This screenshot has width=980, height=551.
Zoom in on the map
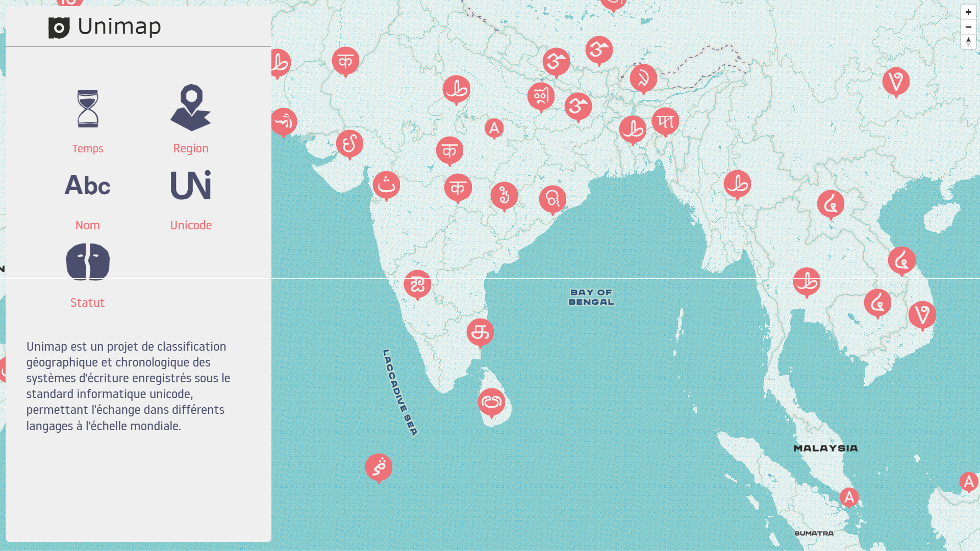point(968,12)
